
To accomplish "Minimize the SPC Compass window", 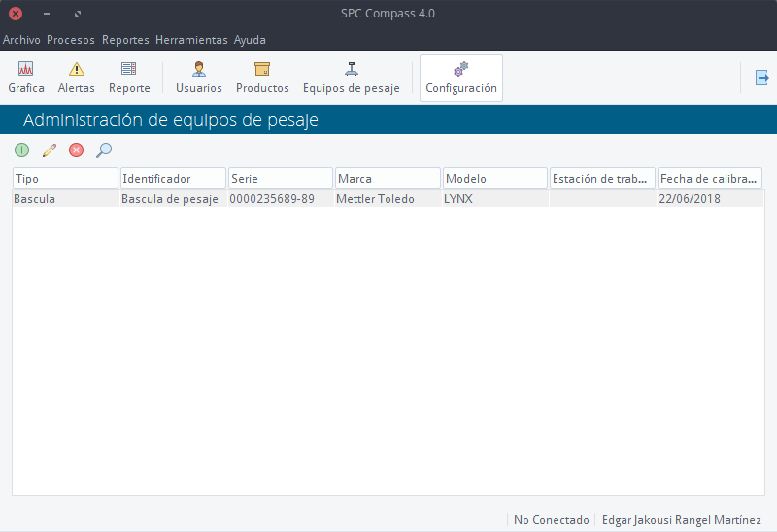I will (47, 14).
